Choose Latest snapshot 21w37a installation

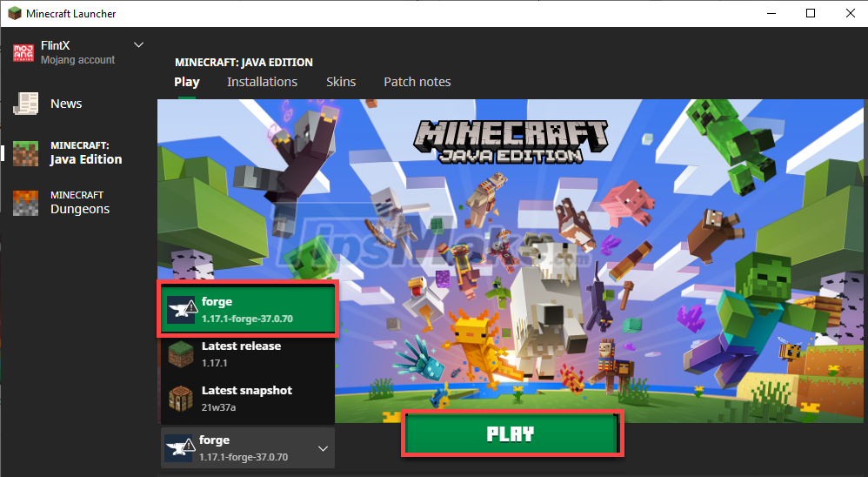tap(248, 399)
